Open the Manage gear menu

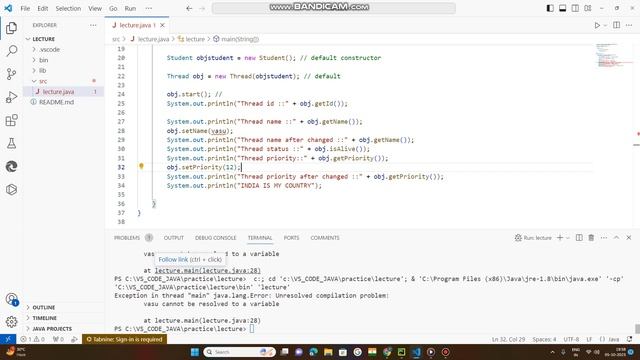(x=11, y=322)
